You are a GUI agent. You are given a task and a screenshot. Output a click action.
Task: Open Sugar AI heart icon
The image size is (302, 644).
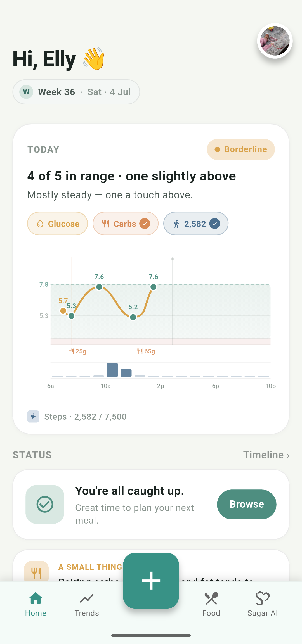[262, 598]
